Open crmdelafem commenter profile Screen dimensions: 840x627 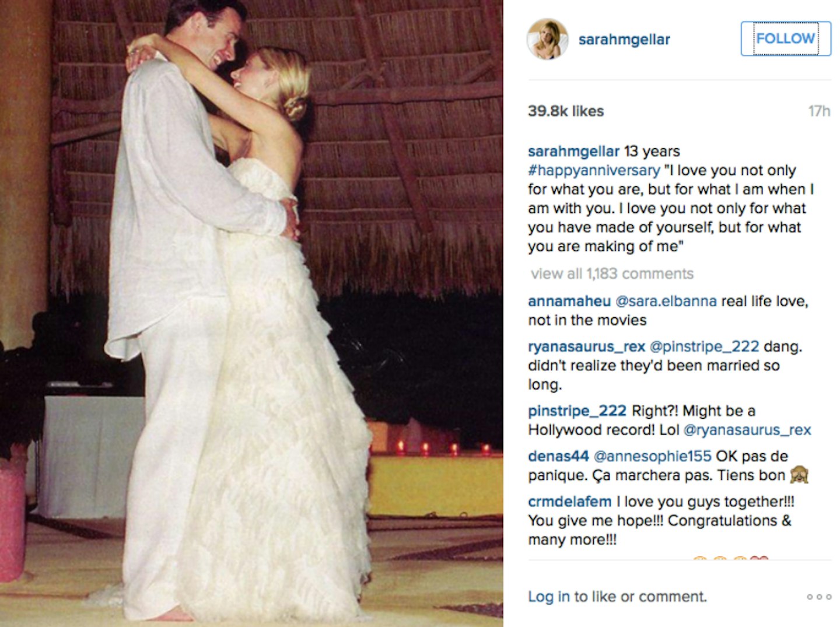[569, 502]
